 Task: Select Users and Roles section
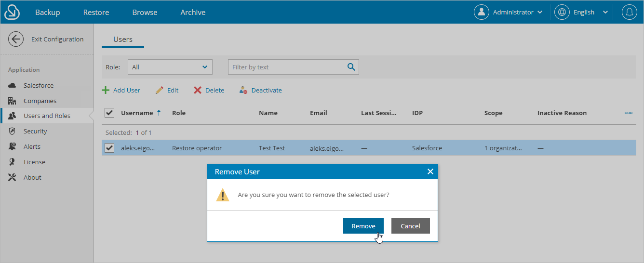(x=47, y=116)
